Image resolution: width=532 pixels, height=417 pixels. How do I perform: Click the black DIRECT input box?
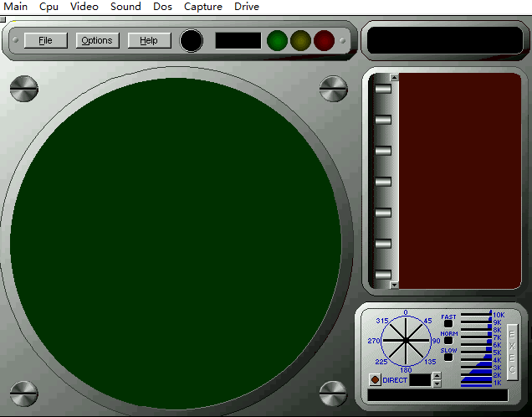coord(420,380)
